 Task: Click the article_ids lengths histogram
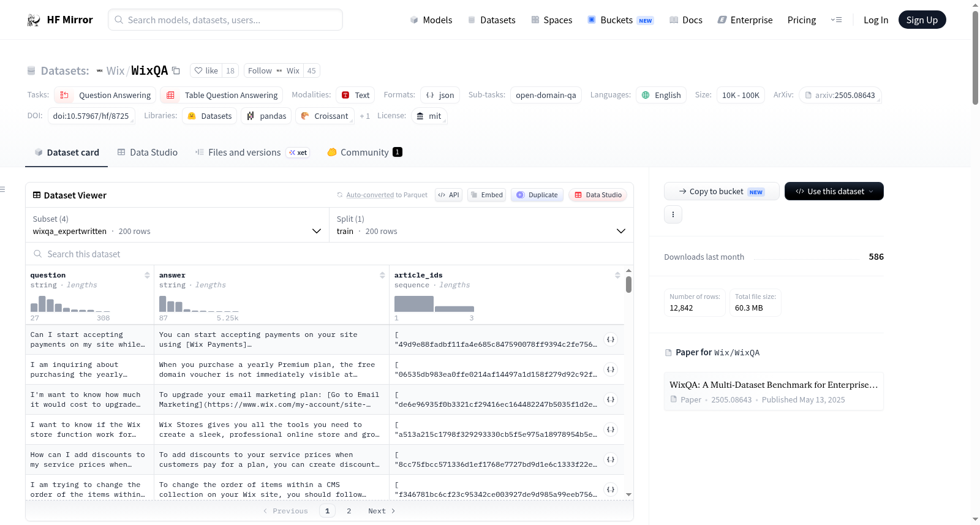[x=434, y=304]
